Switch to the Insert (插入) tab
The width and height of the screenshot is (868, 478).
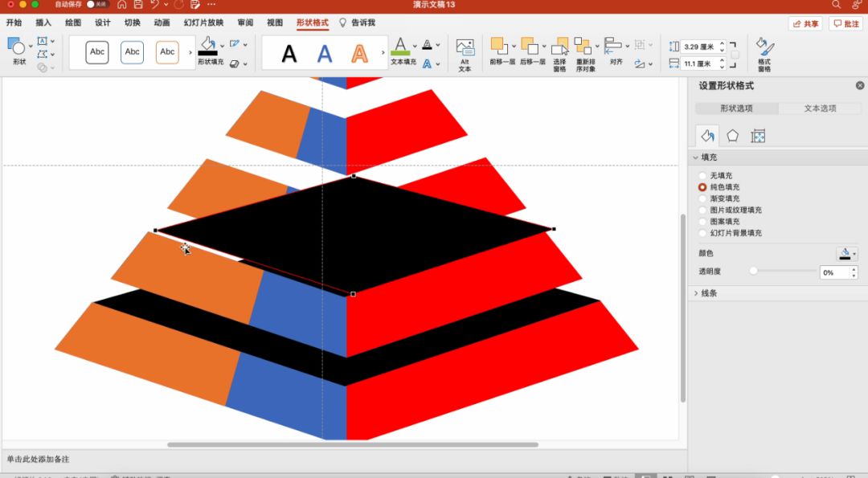43,22
